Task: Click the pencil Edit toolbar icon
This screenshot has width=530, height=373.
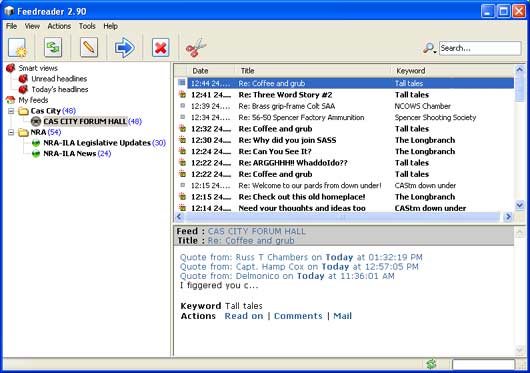Action: click(89, 47)
